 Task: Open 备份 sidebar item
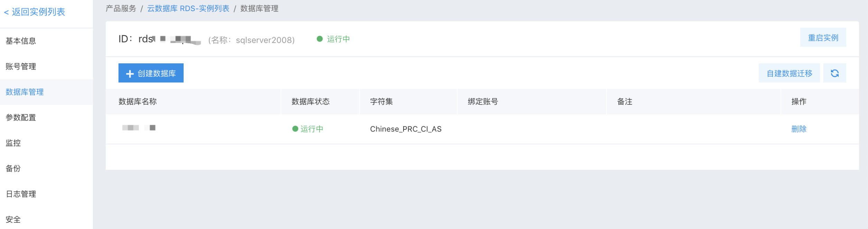coord(13,168)
